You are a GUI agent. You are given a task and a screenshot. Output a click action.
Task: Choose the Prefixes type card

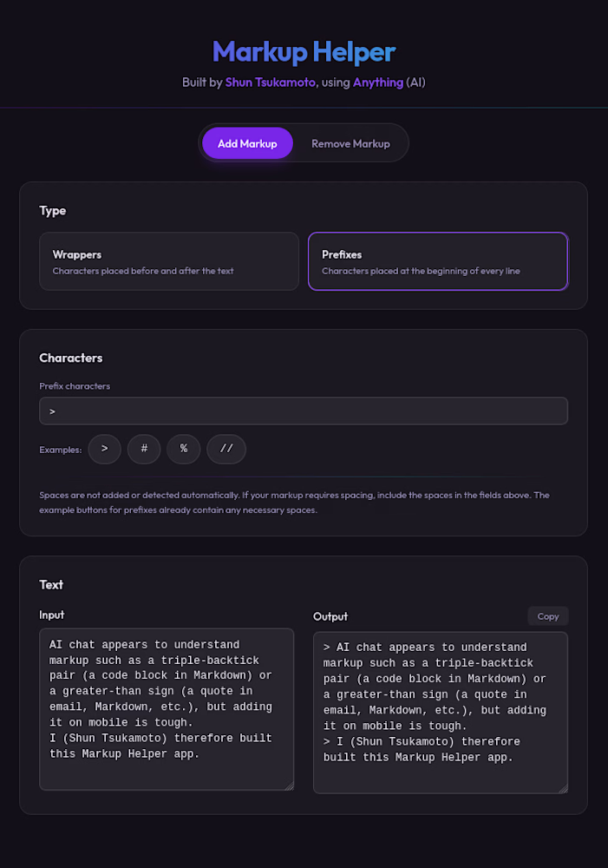[x=438, y=261]
